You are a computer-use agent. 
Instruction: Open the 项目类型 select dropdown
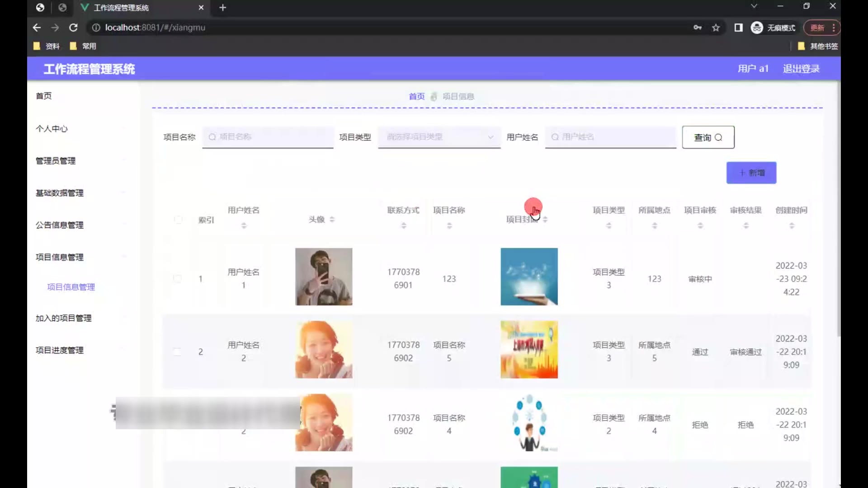coord(439,137)
